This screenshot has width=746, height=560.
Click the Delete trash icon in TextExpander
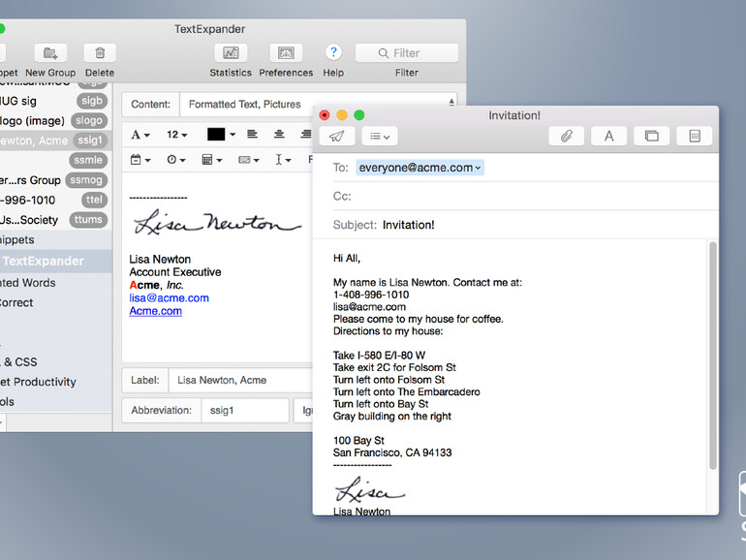pyautogui.click(x=100, y=53)
